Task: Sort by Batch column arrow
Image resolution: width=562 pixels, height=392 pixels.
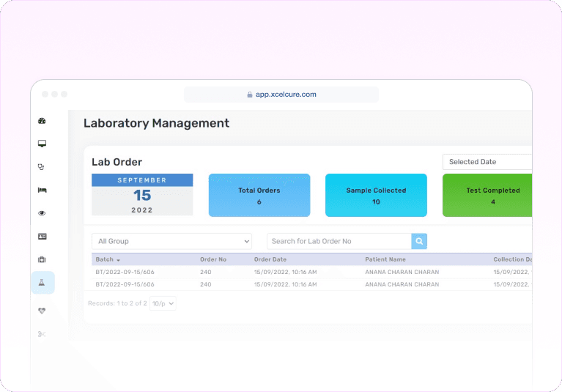Action: pos(118,260)
